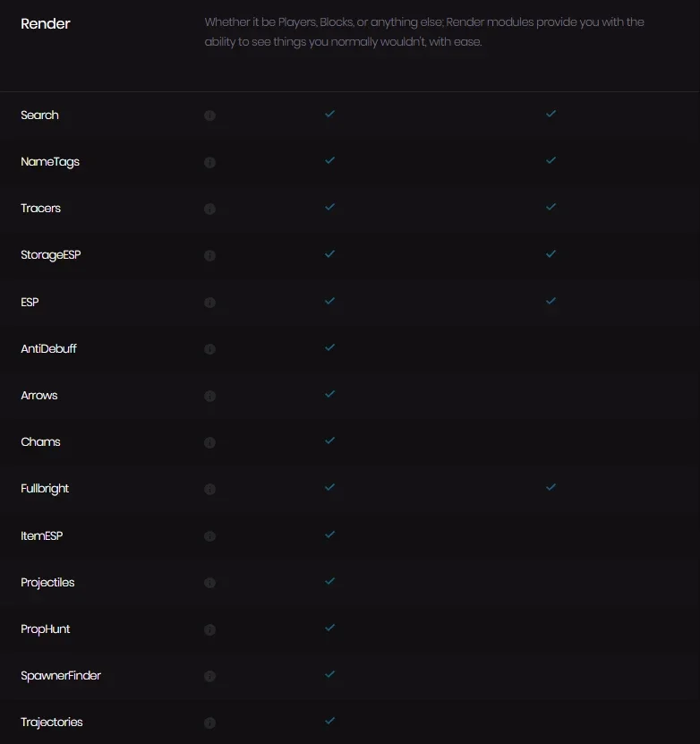The height and width of the screenshot is (744, 700).
Task: Click the Trajectories info icon
Action: click(x=209, y=723)
